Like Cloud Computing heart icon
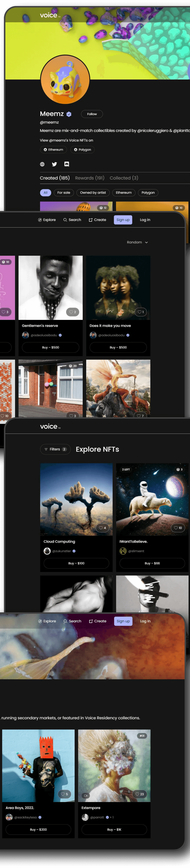The height and width of the screenshot is (868, 190). point(102,528)
